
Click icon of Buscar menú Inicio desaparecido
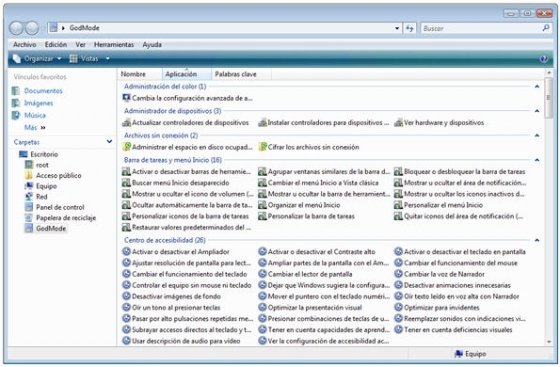pyautogui.click(x=126, y=183)
